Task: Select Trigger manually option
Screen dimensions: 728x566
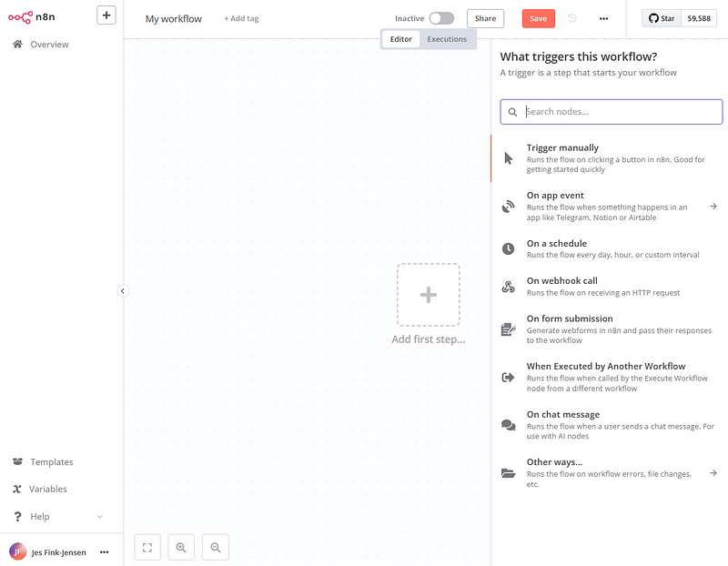Action: (609, 158)
